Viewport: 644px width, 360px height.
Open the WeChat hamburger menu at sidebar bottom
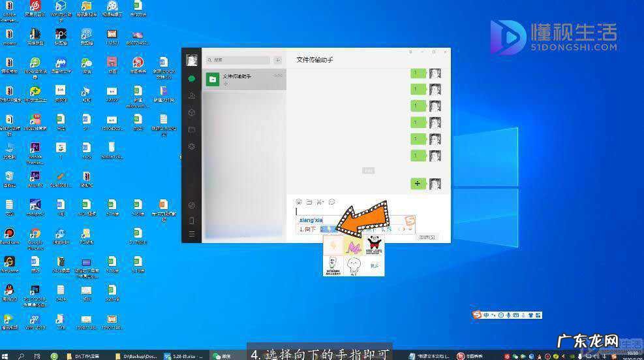(192, 234)
